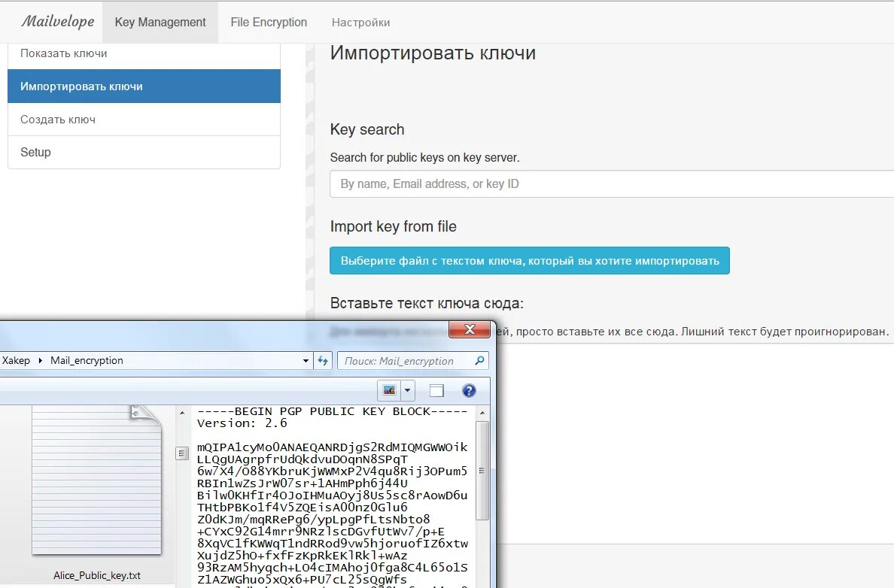Click the preview pane scrollbar thumb
Viewport: 894px width, 588px height.
pos(482,471)
